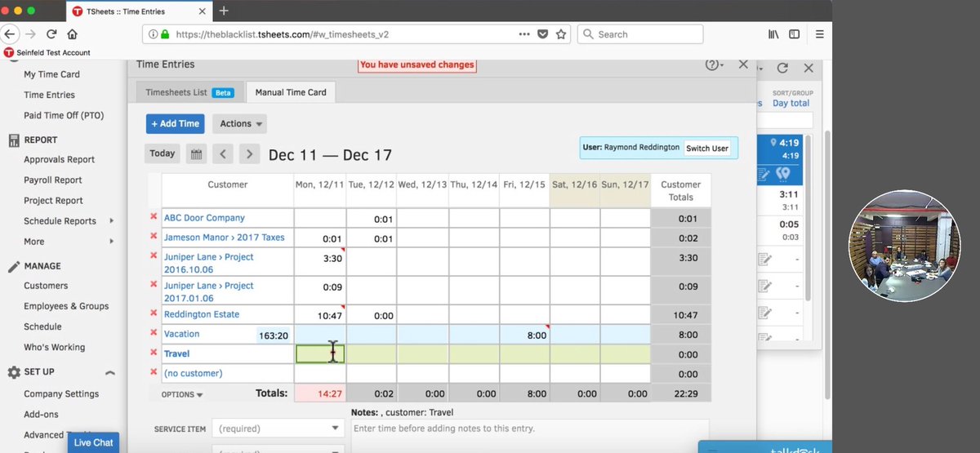Click the Vacation customer link
The height and width of the screenshot is (453, 980).
[x=181, y=334]
